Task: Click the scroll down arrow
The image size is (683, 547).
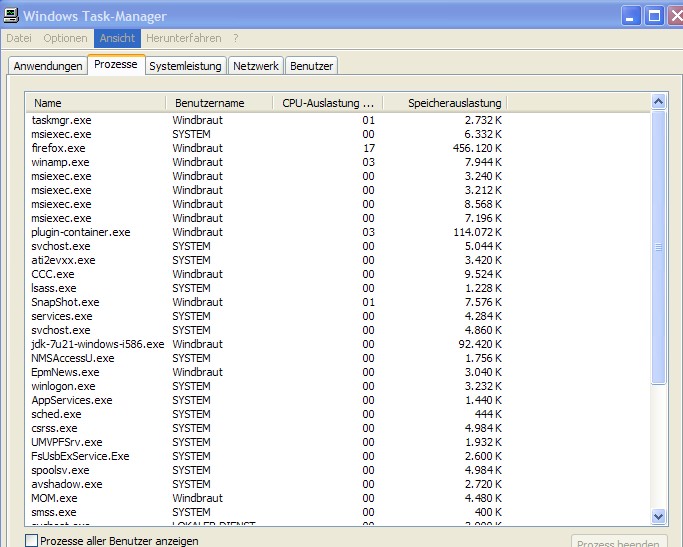Action: tap(658, 517)
